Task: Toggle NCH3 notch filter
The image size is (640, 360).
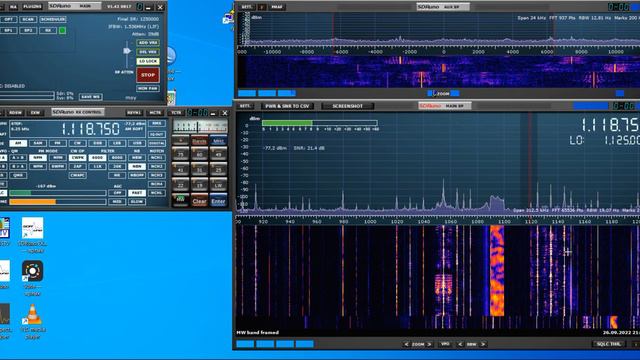Action: click(157, 176)
